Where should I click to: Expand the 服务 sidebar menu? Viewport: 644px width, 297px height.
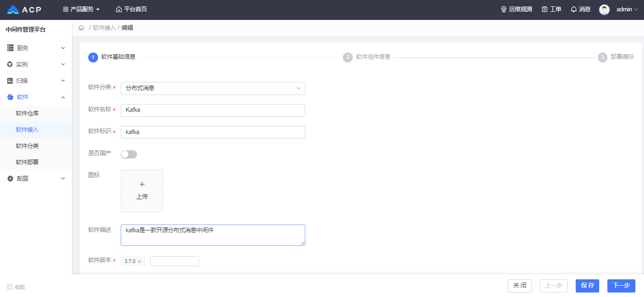(x=36, y=48)
